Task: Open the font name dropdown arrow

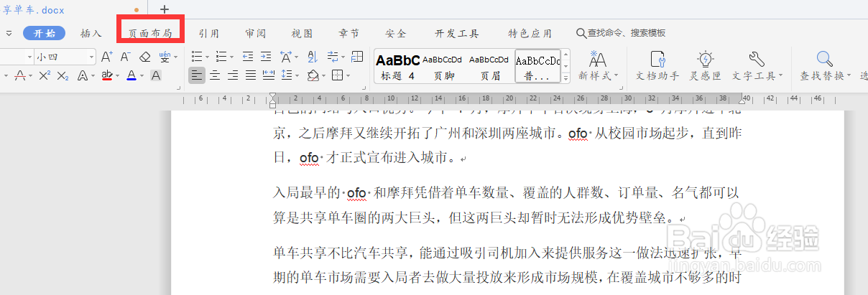Action: click(x=29, y=57)
